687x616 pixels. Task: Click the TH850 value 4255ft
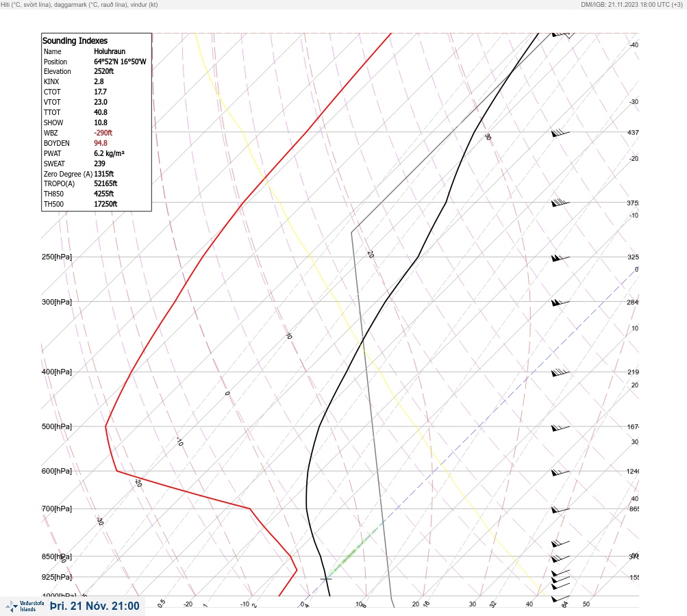click(104, 194)
